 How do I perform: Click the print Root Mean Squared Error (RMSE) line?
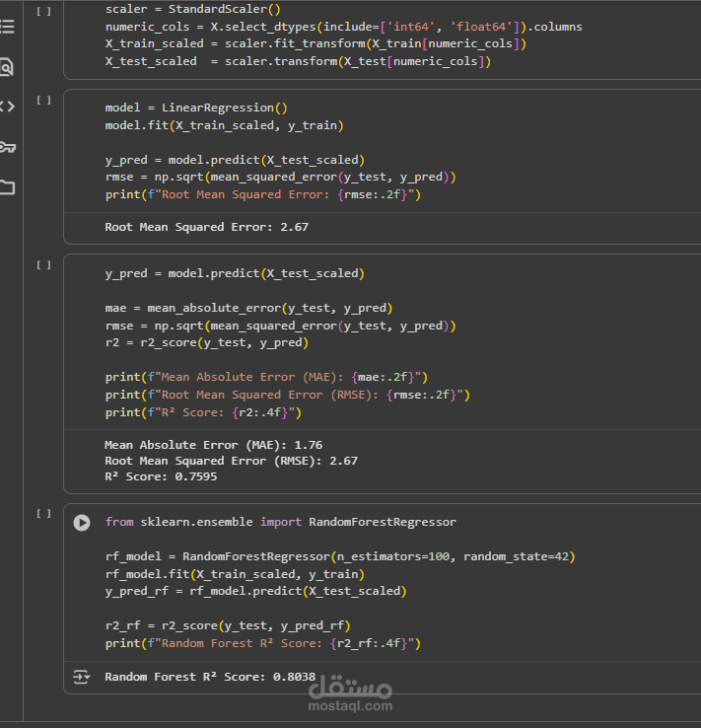point(287,395)
